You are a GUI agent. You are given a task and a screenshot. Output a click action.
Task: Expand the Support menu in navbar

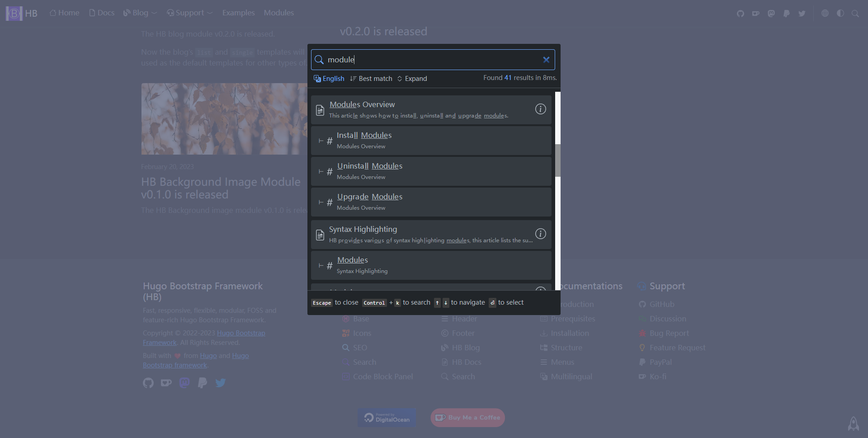tap(189, 13)
